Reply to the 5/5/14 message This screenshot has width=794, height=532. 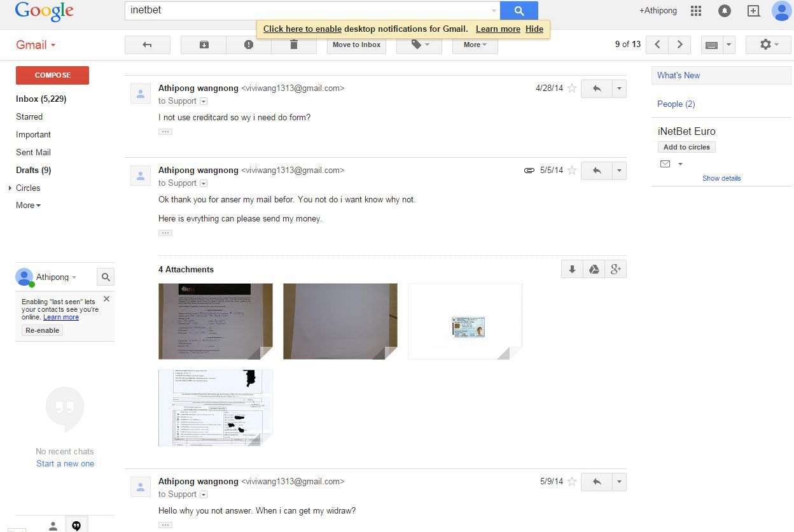pyautogui.click(x=597, y=171)
